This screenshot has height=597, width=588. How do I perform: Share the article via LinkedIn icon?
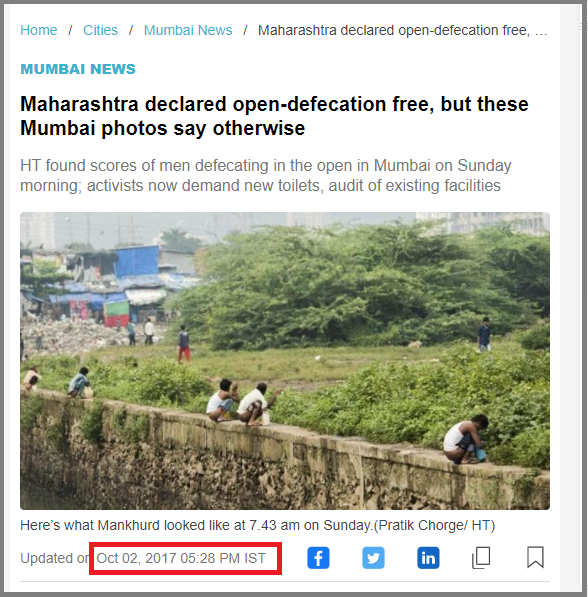428,558
